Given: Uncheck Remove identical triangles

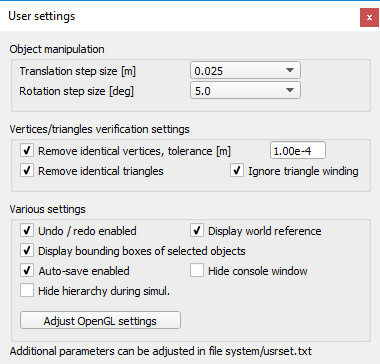Looking at the screenshot, I should click(27, 171).
